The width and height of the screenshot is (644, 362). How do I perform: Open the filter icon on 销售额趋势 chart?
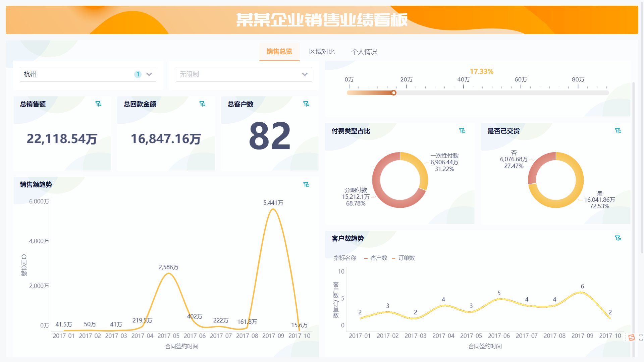[x=306, y=184]
